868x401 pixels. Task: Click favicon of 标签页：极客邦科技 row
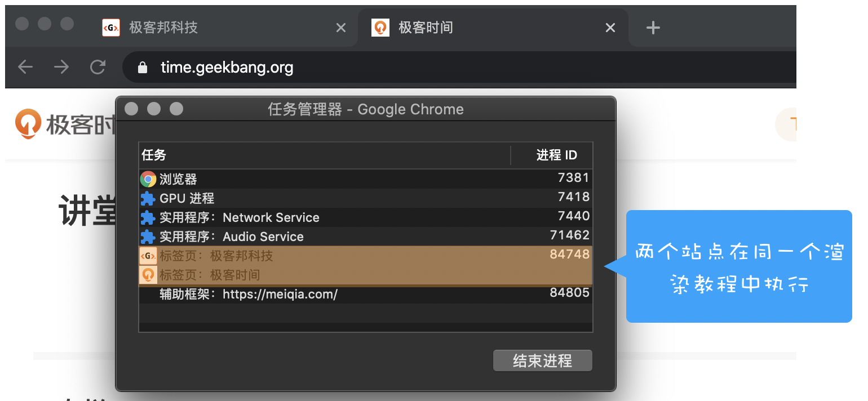point(148,256)
